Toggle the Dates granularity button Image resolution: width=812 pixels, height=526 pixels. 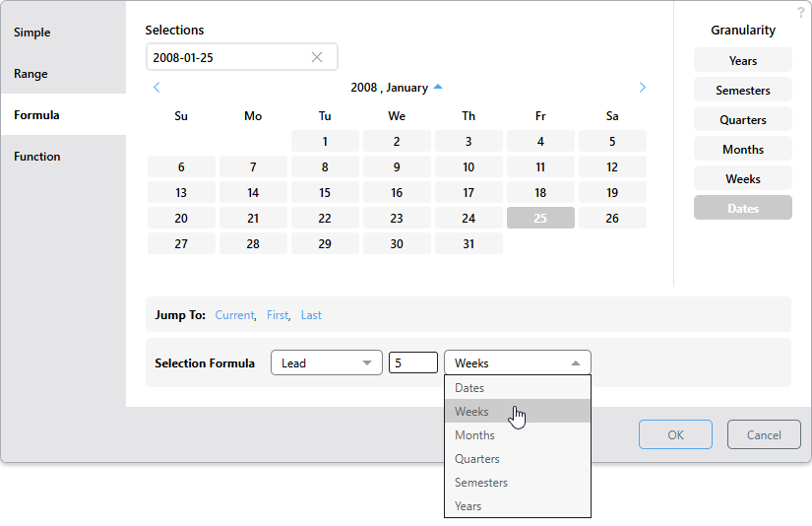tap(742, 209)
